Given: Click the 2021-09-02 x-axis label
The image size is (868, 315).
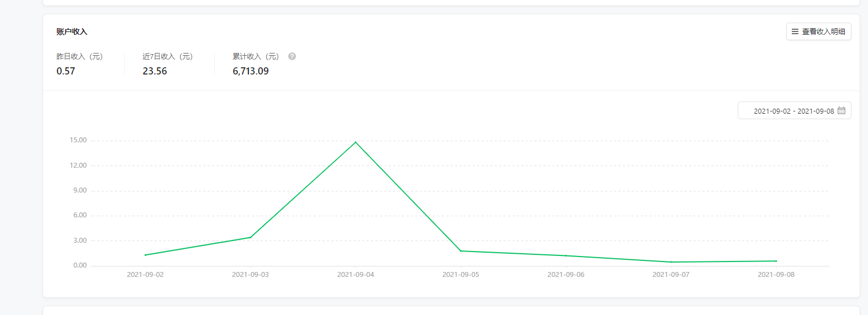Looking at the screenshot, I should coord(145,275).
